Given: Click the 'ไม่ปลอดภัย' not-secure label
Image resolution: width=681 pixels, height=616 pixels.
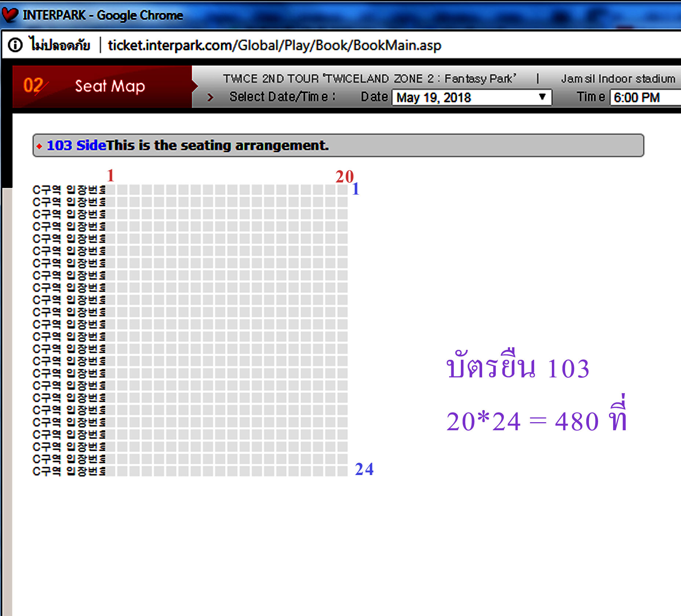Looking at the screenshot, I should (x=60, y=45).
